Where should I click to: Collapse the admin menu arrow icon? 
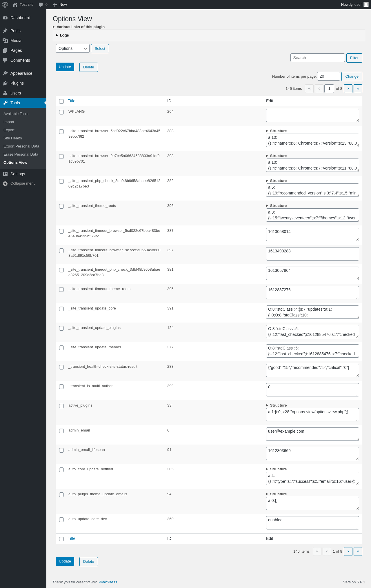tap(5, 183)
